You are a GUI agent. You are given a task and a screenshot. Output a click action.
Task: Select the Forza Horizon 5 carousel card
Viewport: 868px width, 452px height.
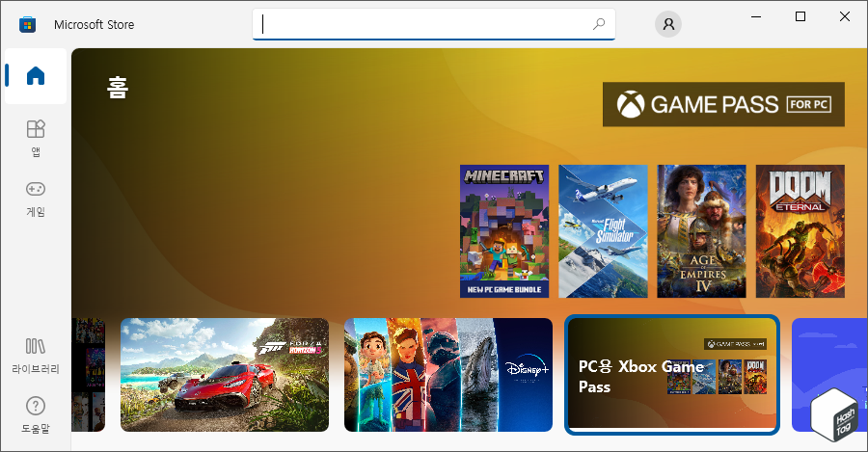coord(225,375)
